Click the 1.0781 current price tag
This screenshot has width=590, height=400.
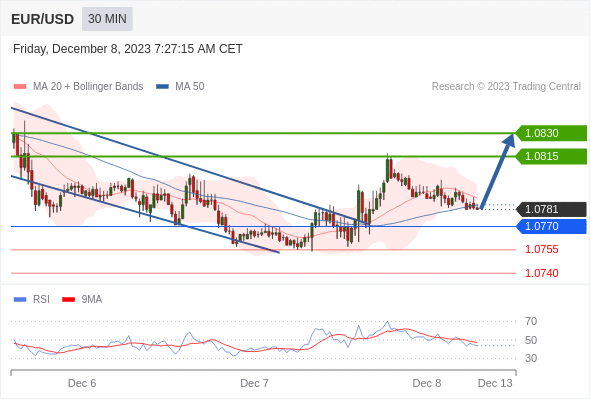pyautogui.click(x=551, y=209)
